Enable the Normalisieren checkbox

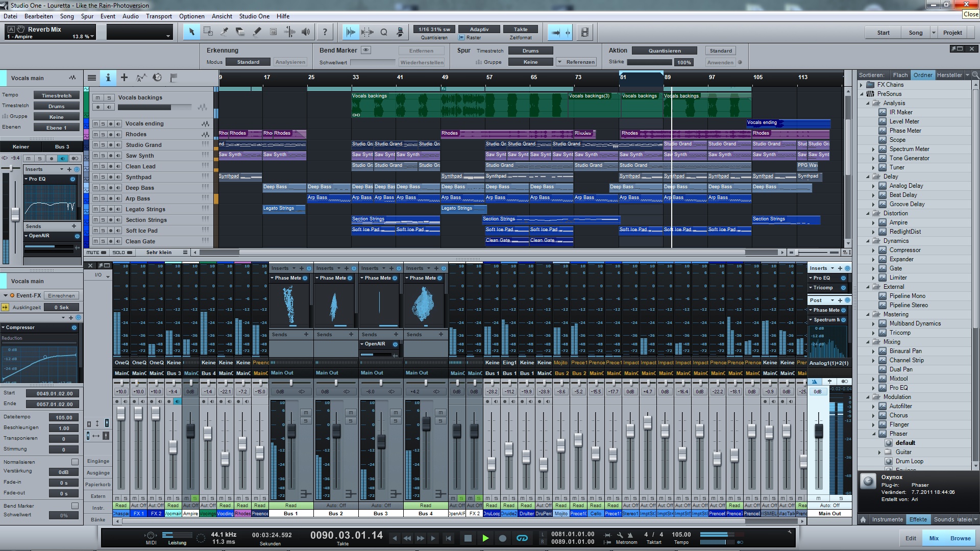pos(75,462)
